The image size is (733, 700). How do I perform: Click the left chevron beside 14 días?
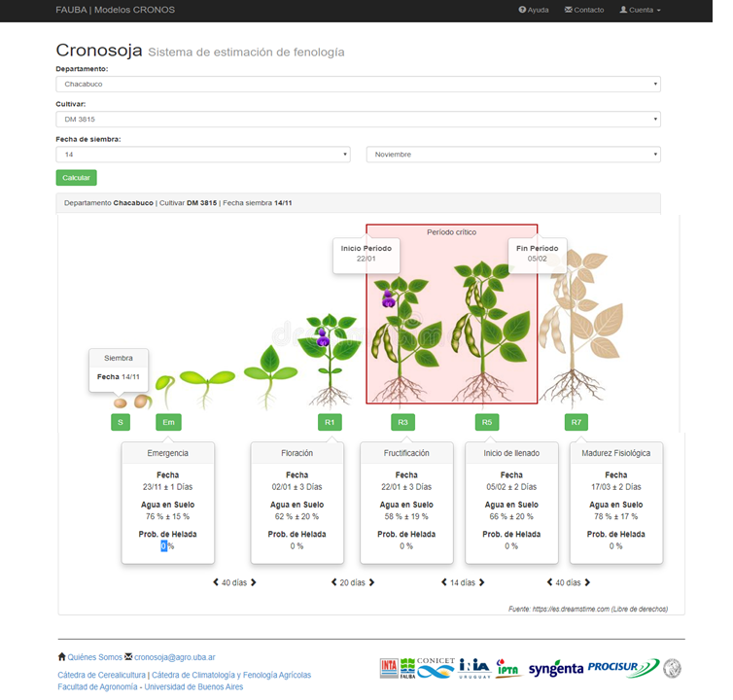coord(442,582)
